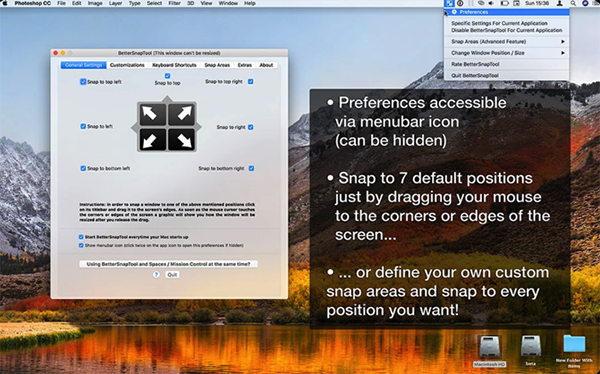Open the Select menu
This screenshot has height=374, width=600.
pos(154,3)
